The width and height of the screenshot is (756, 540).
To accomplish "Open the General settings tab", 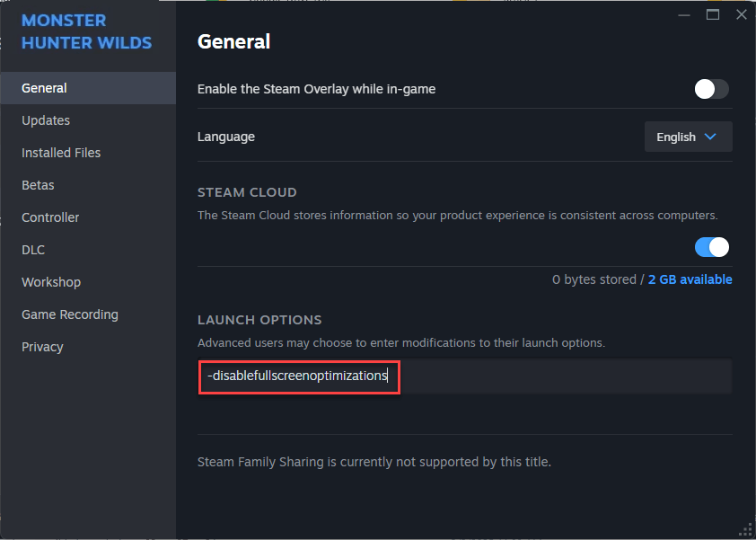I will 45,88.
